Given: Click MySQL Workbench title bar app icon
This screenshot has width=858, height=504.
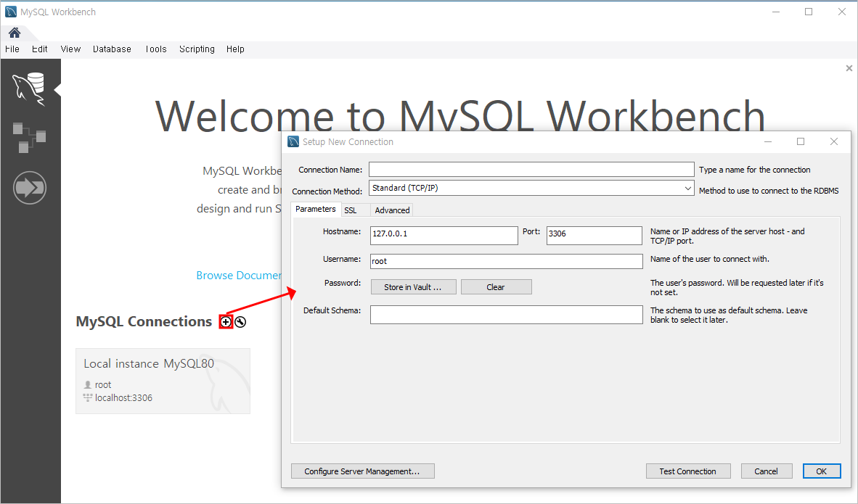Looking at the screenshot, I should pos(10,12).
